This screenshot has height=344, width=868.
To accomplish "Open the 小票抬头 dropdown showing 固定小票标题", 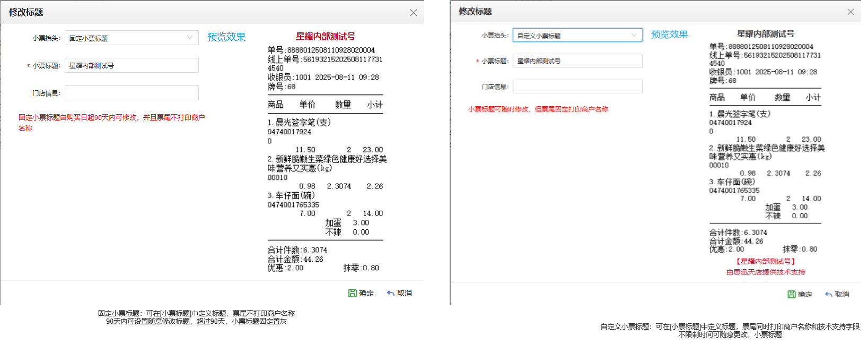I will pyautogui.click(x=131, y=38).
